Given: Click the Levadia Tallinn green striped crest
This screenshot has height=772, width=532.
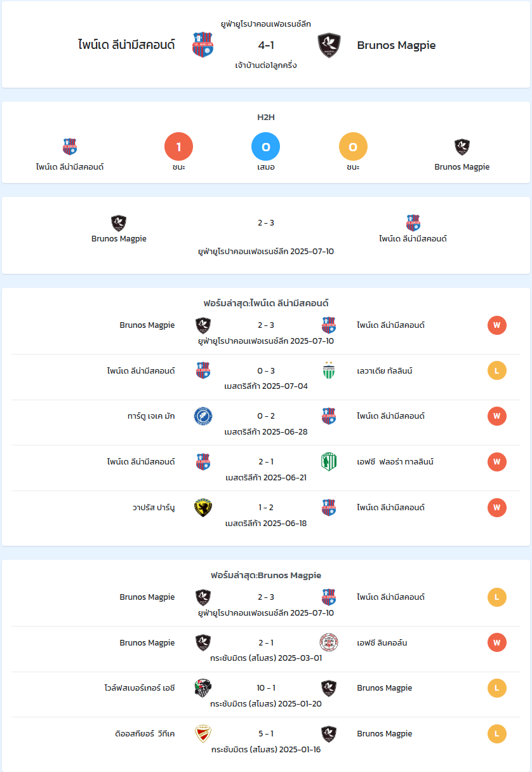Looking at the screenshot, I should (329, 370).
